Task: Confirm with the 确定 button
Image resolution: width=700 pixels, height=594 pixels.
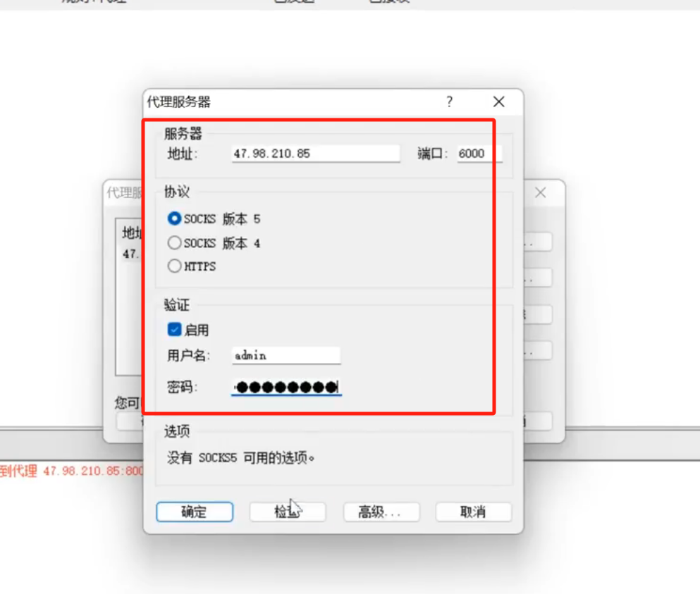Action: [x=195, y=512]
